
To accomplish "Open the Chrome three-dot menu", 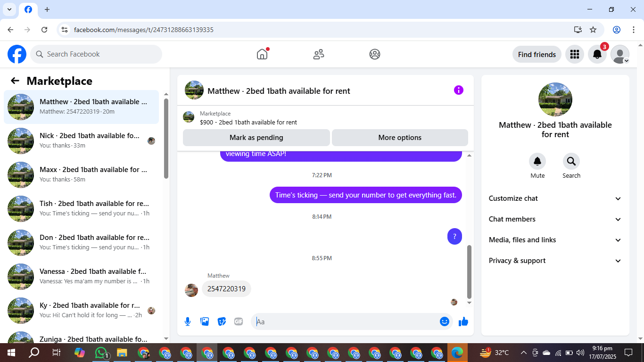I will coord(634,30).
